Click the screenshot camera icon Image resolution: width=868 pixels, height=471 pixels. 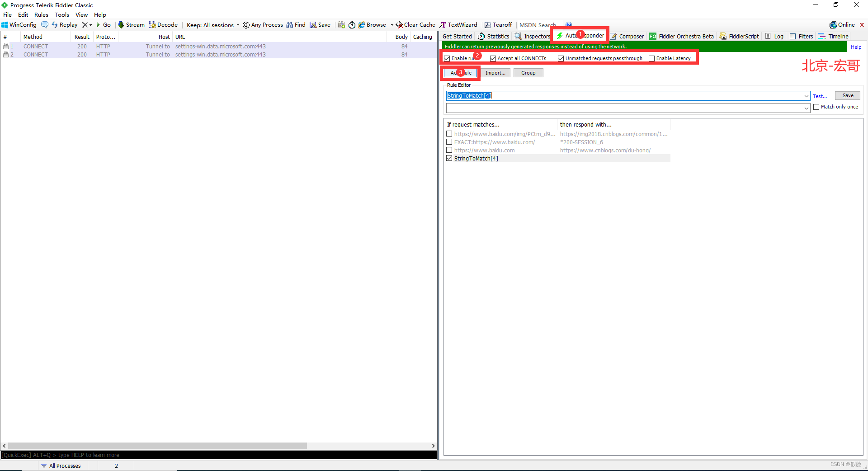pyautogui.click(x=341, y=25)
